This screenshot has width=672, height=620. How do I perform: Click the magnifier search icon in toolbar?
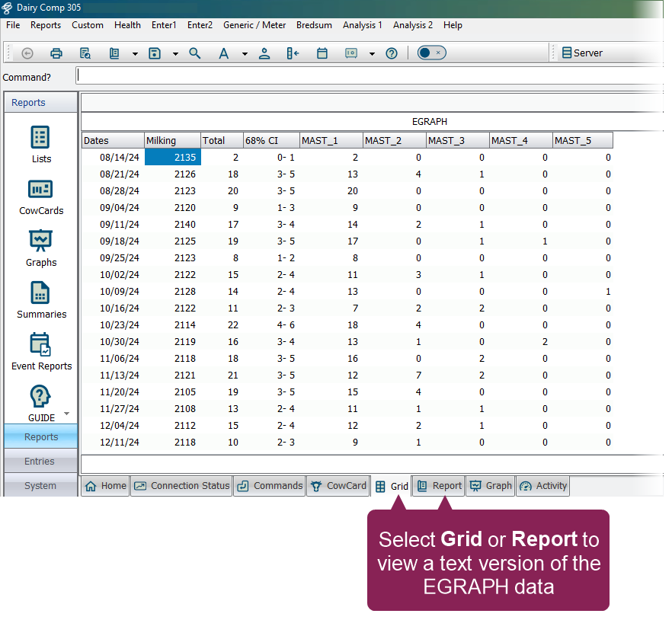coord(195,53)
